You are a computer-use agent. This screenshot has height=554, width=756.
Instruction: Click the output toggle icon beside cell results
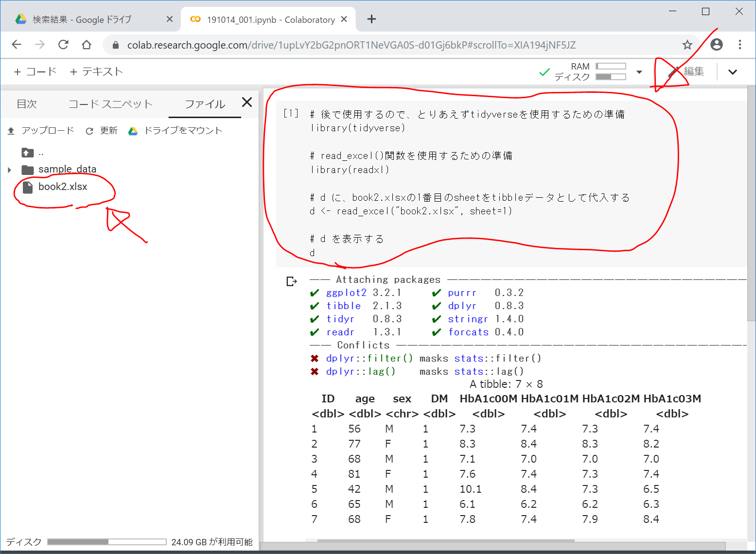click(291, 281)
